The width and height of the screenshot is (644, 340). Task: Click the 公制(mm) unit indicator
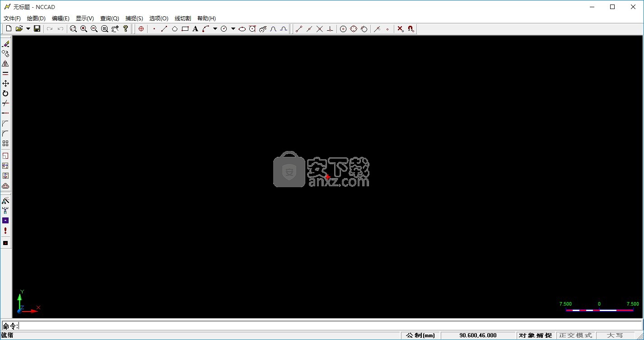tap(420, 335)
